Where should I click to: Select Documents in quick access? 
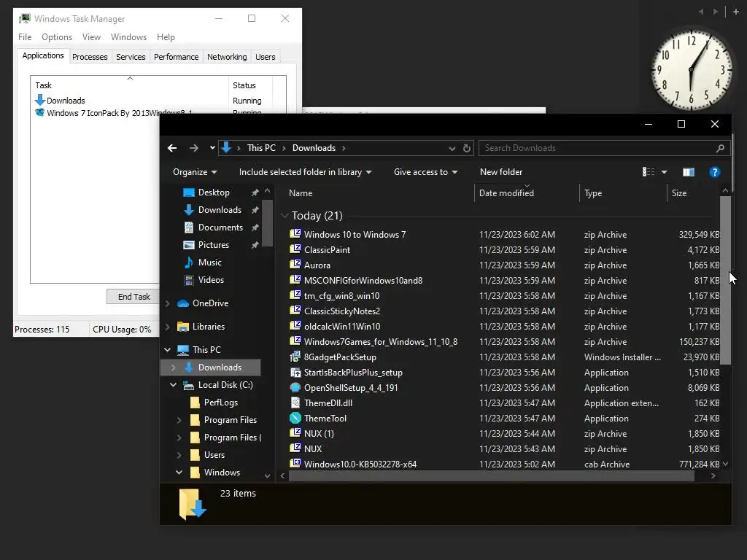[220, 227]
